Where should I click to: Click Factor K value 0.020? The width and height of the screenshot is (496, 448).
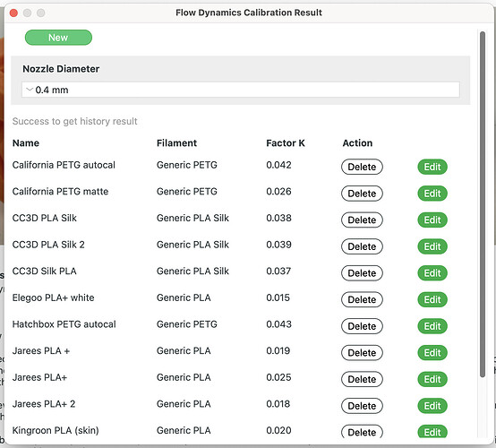tap(278, 431)
